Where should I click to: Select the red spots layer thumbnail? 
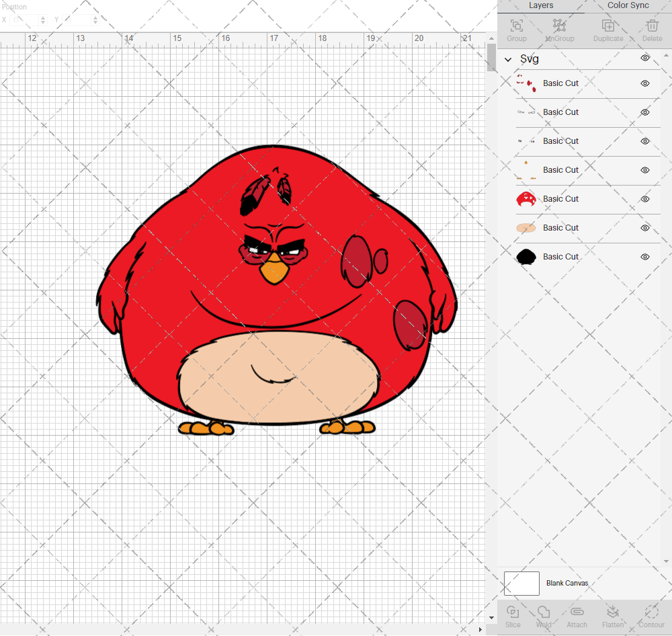coord(526,83)
